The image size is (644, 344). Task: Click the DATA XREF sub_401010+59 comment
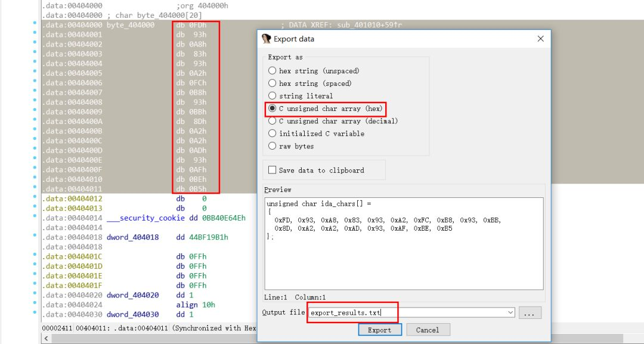tap(341, 24)
